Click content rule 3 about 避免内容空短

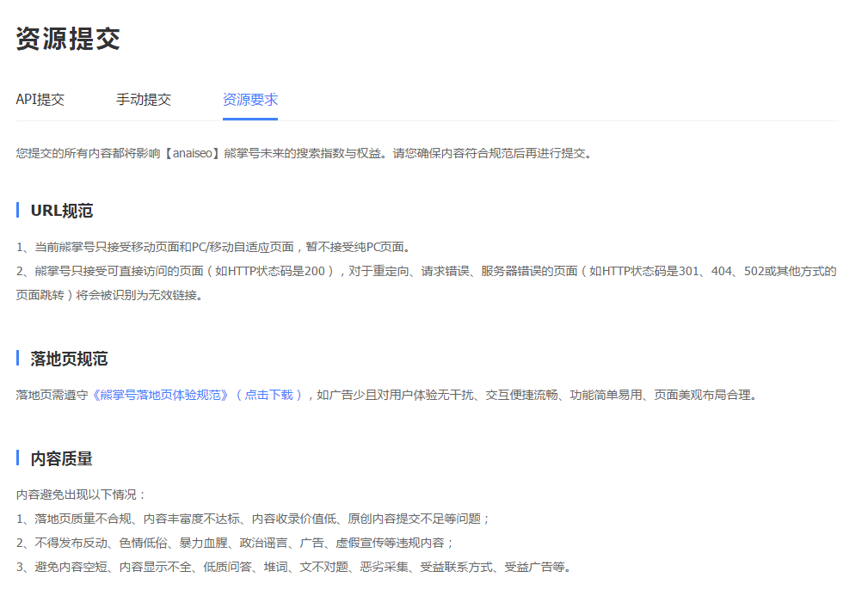[292, 568]
